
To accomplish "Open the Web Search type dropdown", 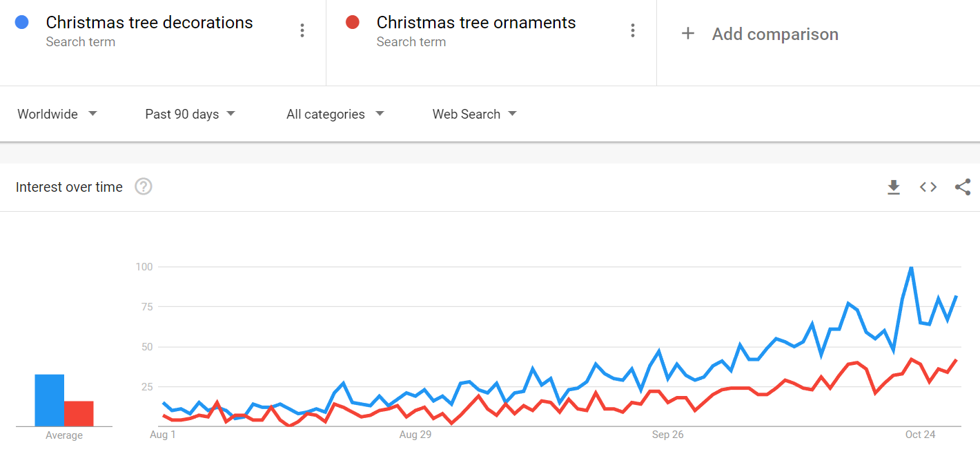I will tap(474, 114).
